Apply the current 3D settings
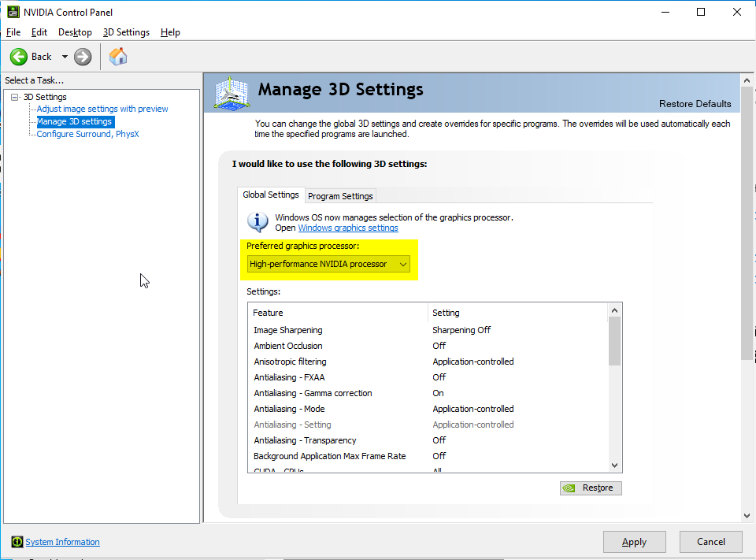 [634, 541]
